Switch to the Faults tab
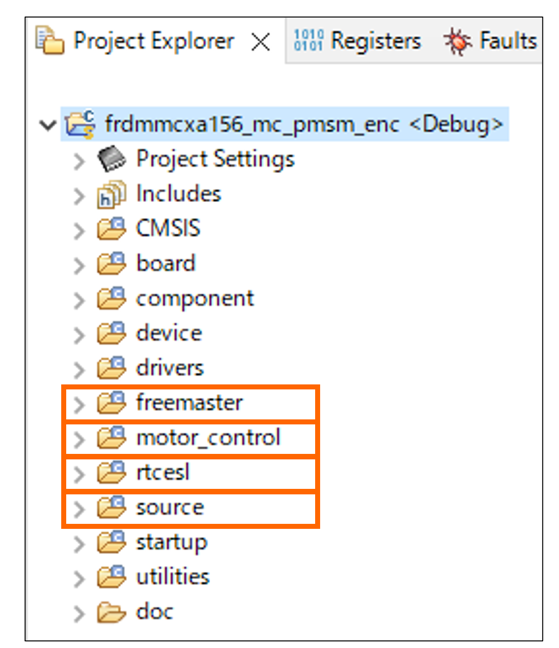 pyautogui.click(x=490, y=41)
